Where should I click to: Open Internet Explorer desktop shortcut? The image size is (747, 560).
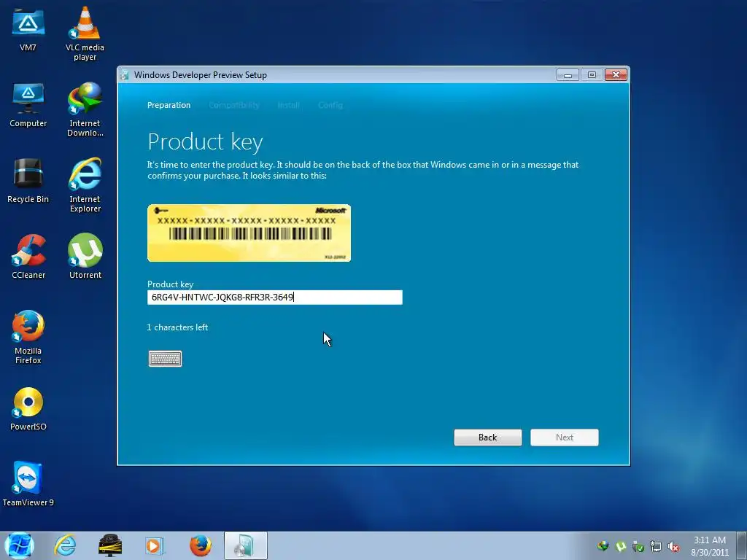85,184
